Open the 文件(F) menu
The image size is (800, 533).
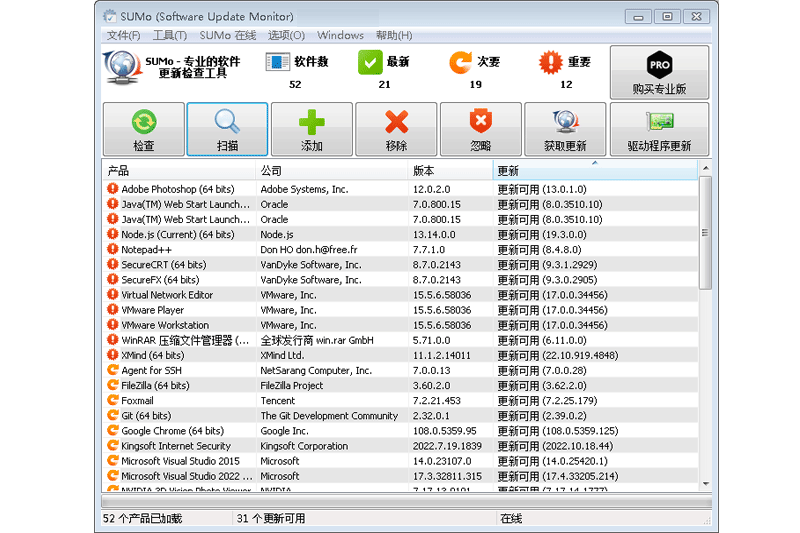pyautogui.click(x=123, y=35)
